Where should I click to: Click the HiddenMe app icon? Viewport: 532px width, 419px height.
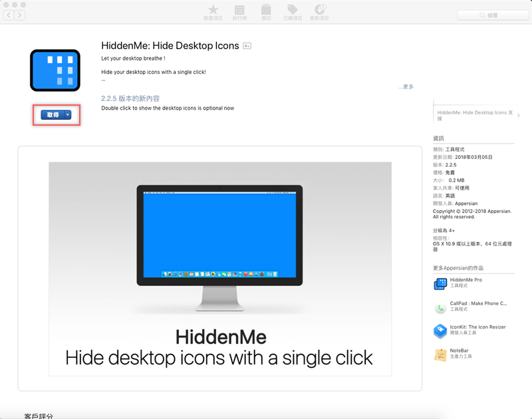(x=55, y=70)
